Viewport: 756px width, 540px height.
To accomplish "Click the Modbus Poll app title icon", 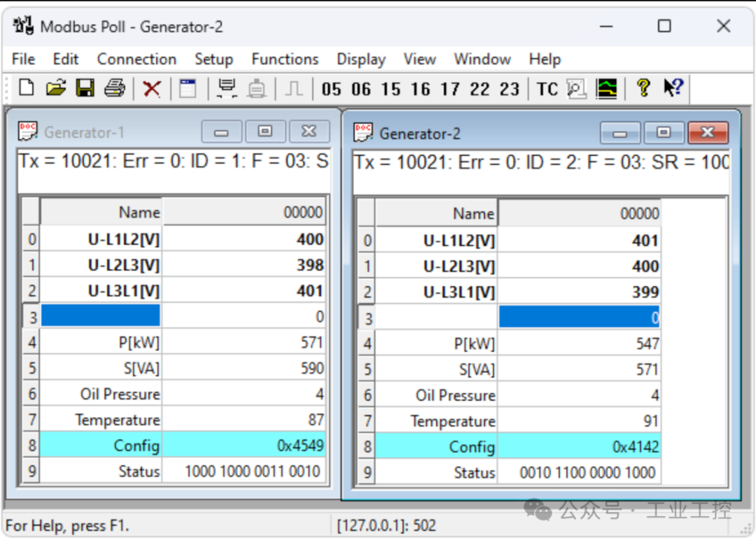I will (24, 25).
